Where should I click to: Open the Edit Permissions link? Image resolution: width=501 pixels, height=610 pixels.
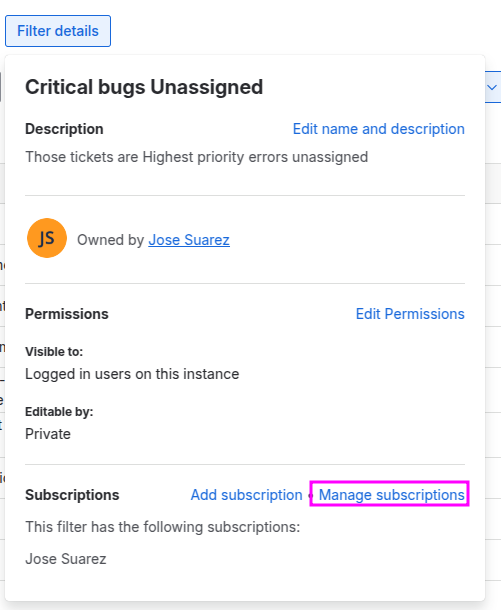pos(410,314)
